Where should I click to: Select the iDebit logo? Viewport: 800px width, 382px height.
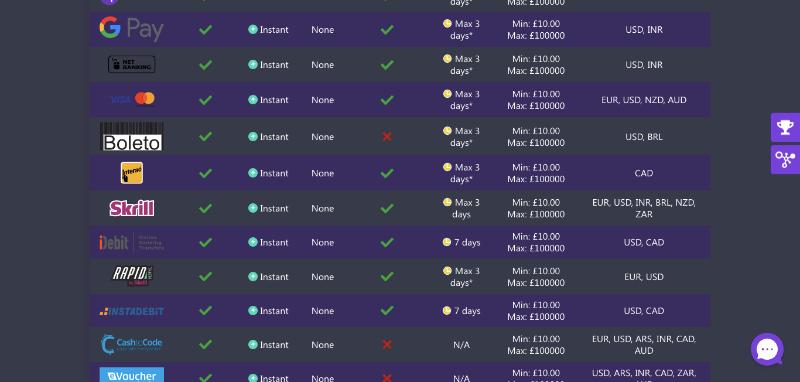coord(132,242)
